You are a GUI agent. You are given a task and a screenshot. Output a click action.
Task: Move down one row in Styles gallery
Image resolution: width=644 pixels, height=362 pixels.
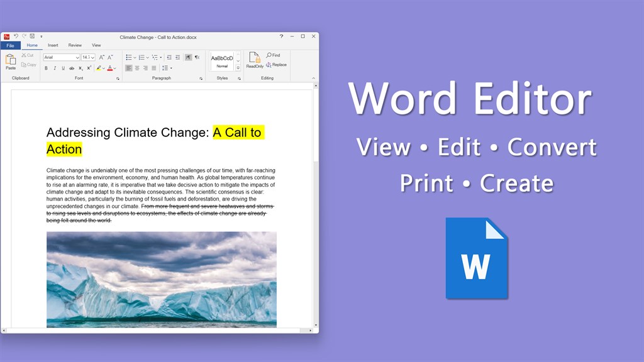238,61
